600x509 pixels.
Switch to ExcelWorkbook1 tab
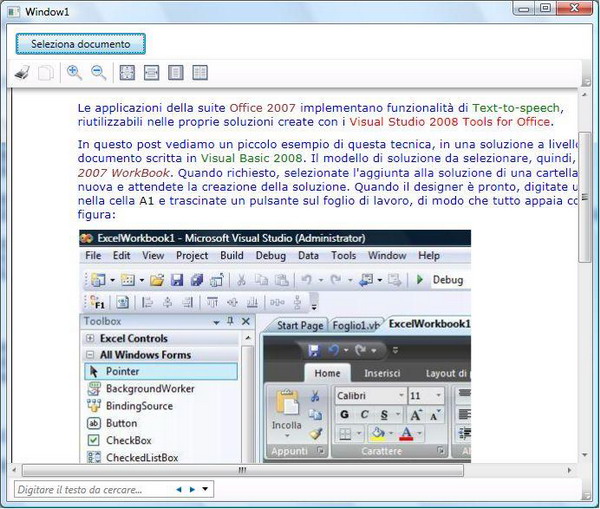coord(429,324)
